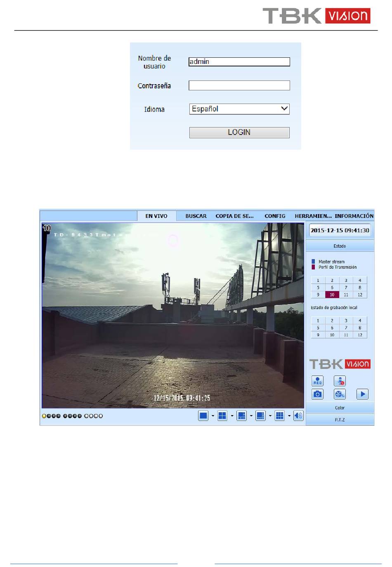This screenshot has height=567, width=392.
Task: Click the Contraseña password field
Action: click(239, 85)
